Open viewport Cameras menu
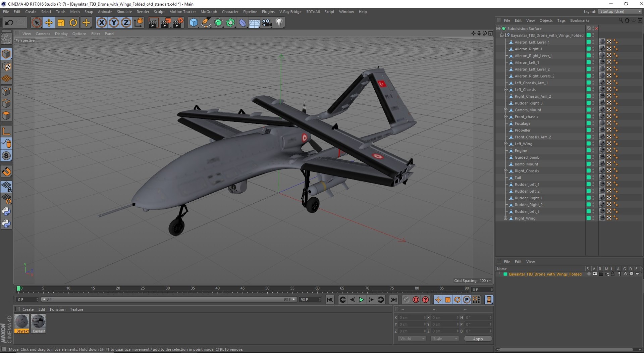This screenshot has height=353, width=644. 43,34
